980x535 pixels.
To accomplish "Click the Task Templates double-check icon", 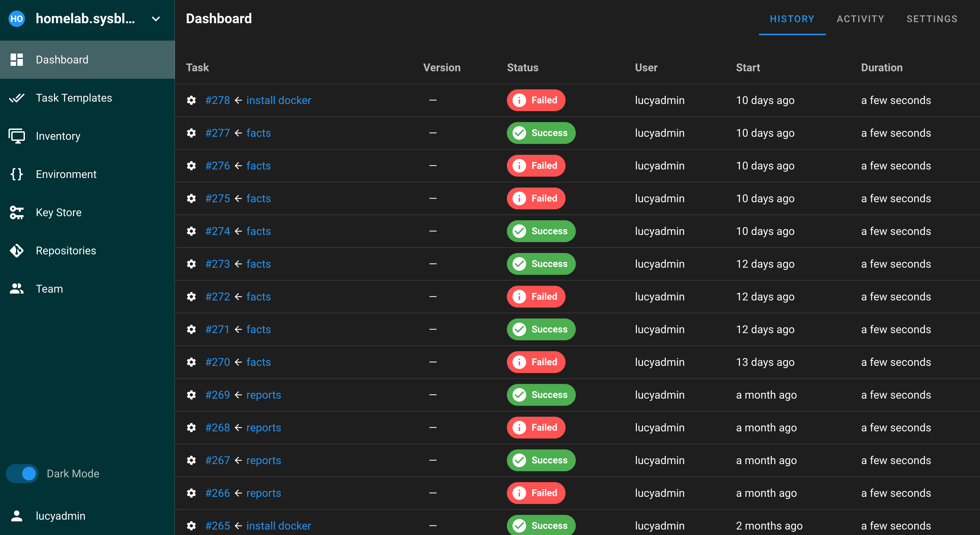I will (16, 98).
